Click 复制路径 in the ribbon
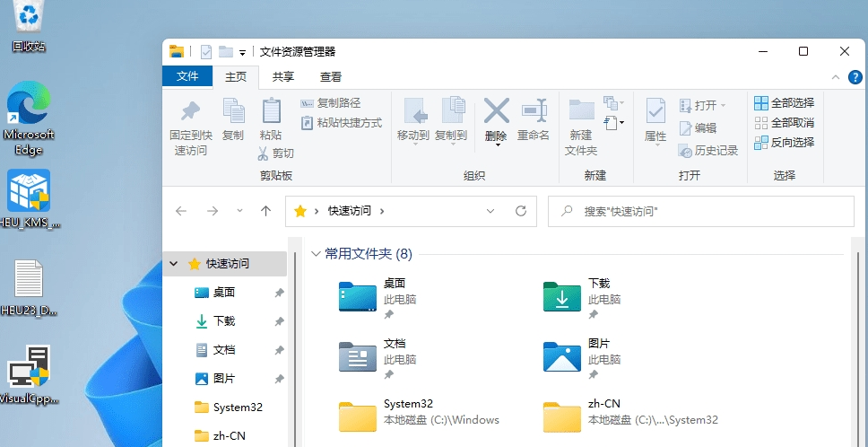The image size is (868, 447). [331, 103]
